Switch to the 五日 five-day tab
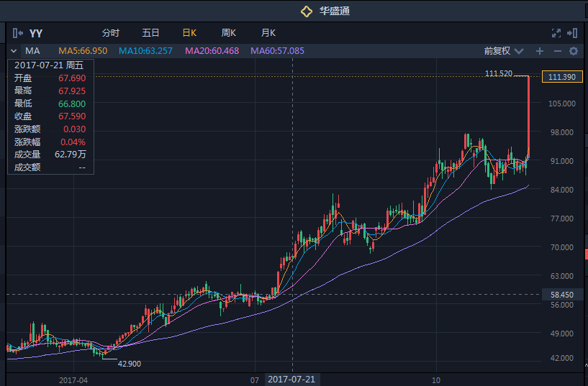The height and width of the screenshot is (386, 588). click(x=150, y=33)
